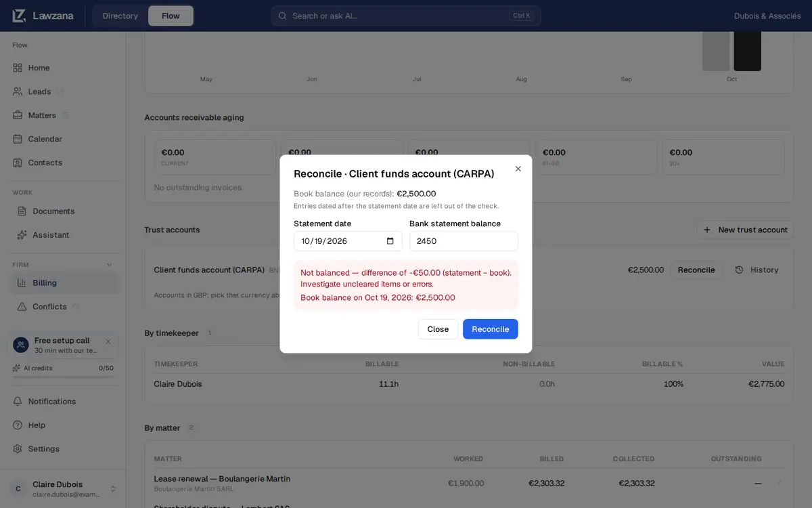Screen dimensions: 812x508
Task: Close the Reconcile dialog with the X
Action: (x=518, y=169)
